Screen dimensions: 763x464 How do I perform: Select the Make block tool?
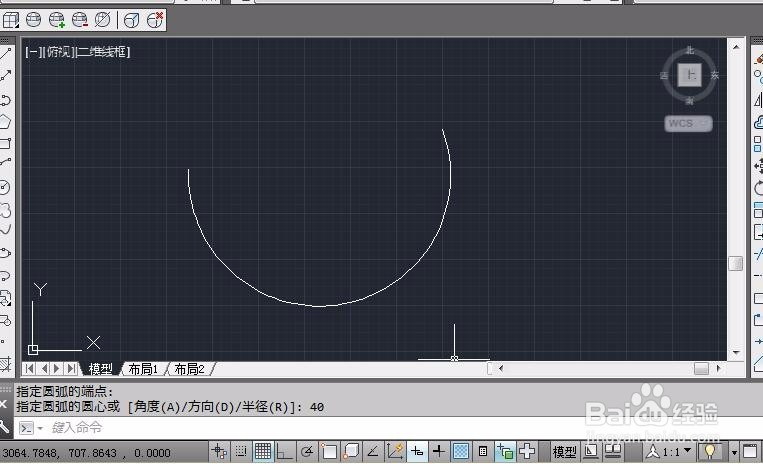(6, 321)
